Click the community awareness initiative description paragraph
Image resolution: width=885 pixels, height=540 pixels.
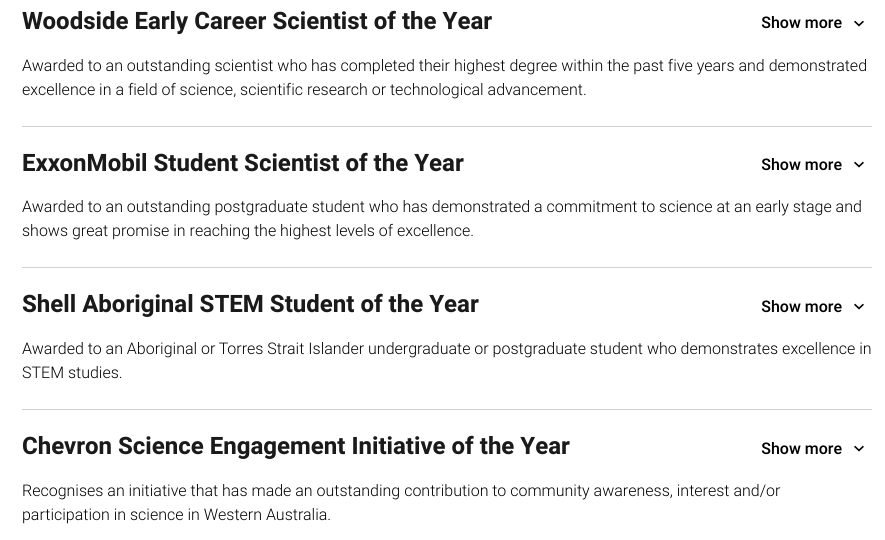400,503
